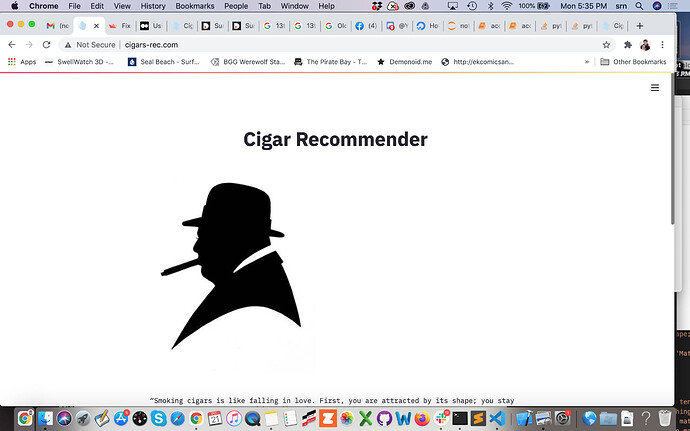Open the BGG Werewolf bookmark

tap(248, 62)
